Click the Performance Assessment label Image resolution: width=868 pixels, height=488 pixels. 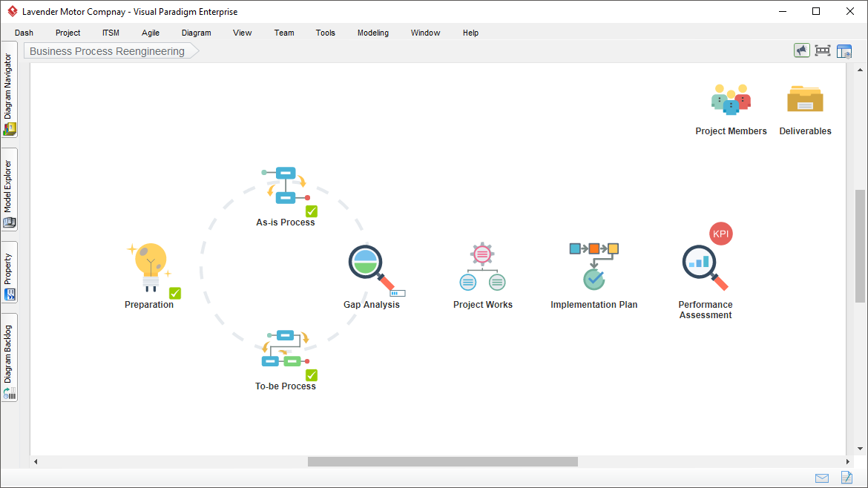(x=706, y=310)
